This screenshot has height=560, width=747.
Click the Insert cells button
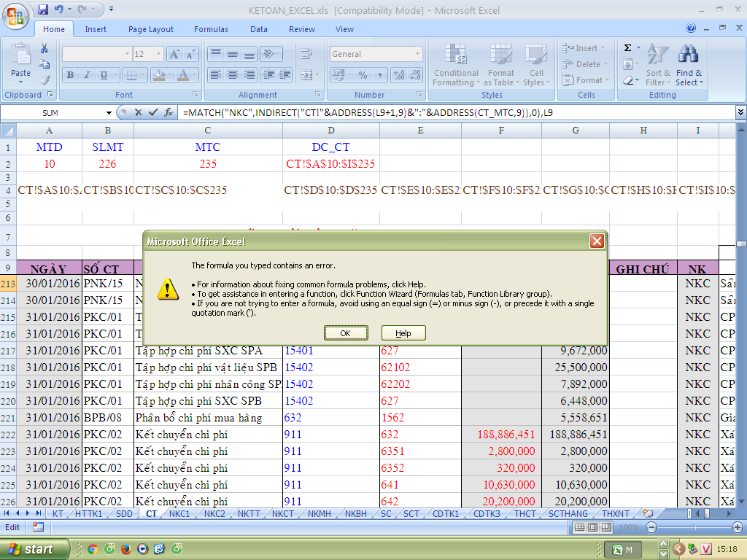pos(584,48)
